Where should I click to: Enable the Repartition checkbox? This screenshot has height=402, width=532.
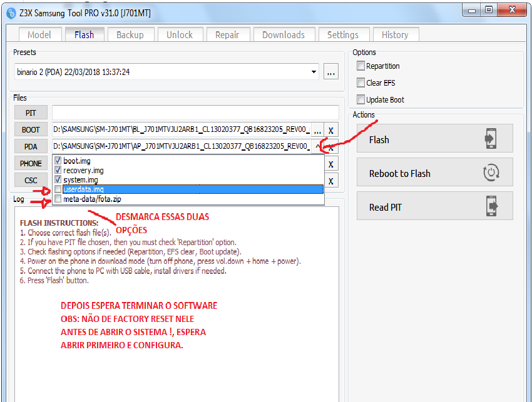coord(361,66)
